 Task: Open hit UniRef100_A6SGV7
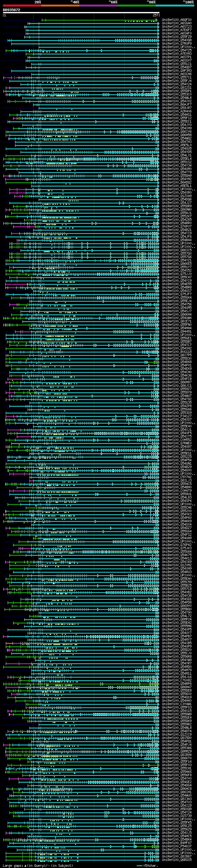(177, 60)
